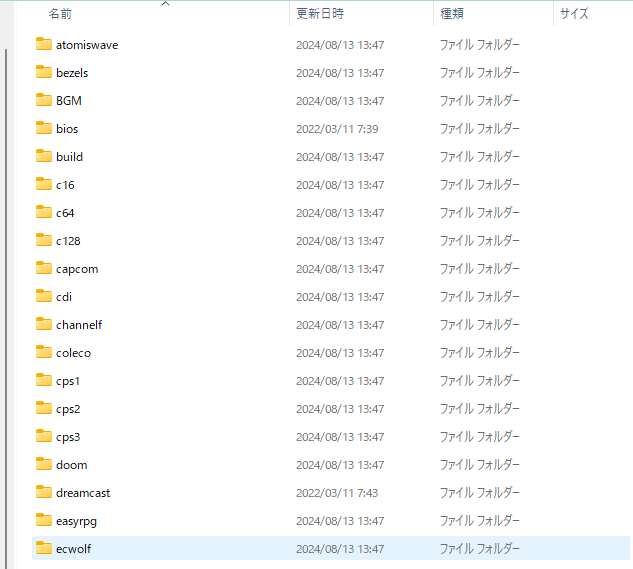Click the BGM folder icon
Viewport: 633px width, 569px height.
pyautogui.click(x=44, y=100)
